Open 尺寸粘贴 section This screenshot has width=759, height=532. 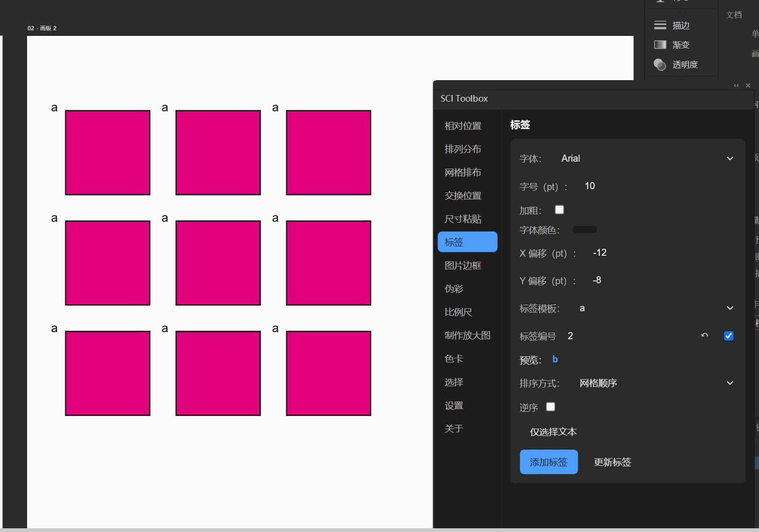coord(468,219)
